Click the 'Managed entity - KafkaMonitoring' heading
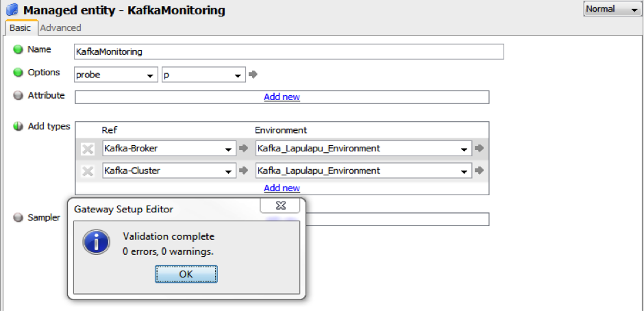 (x=124, y=10)
